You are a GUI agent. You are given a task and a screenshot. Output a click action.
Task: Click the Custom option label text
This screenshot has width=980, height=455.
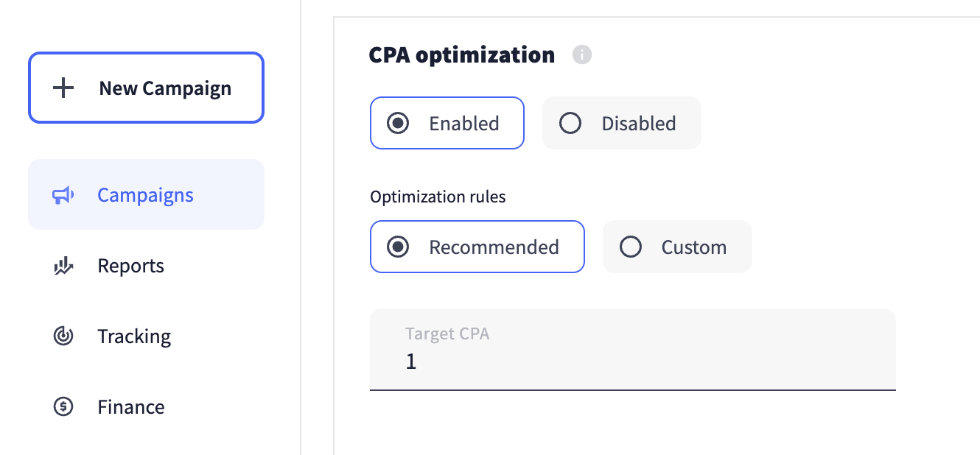(x=693, y=247)
